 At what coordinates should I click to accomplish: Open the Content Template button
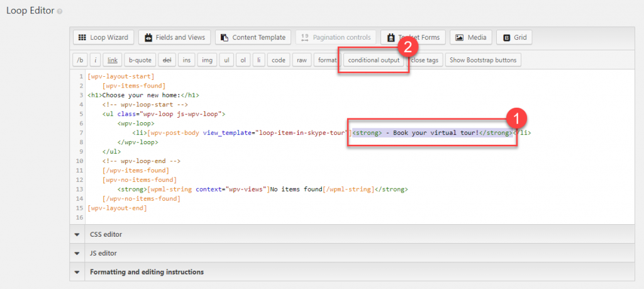coord(253,37)
